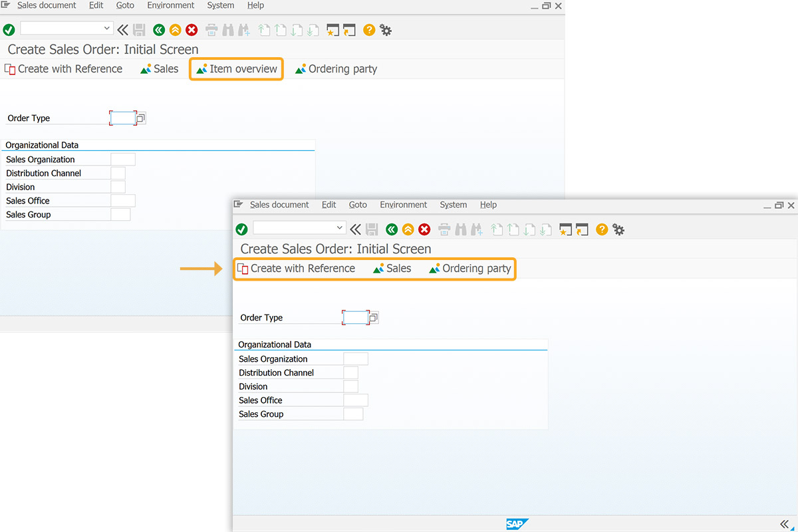Expand status bar chevron at front window bottom
Viewport: 798px width, 532px height.
point(785,523)
